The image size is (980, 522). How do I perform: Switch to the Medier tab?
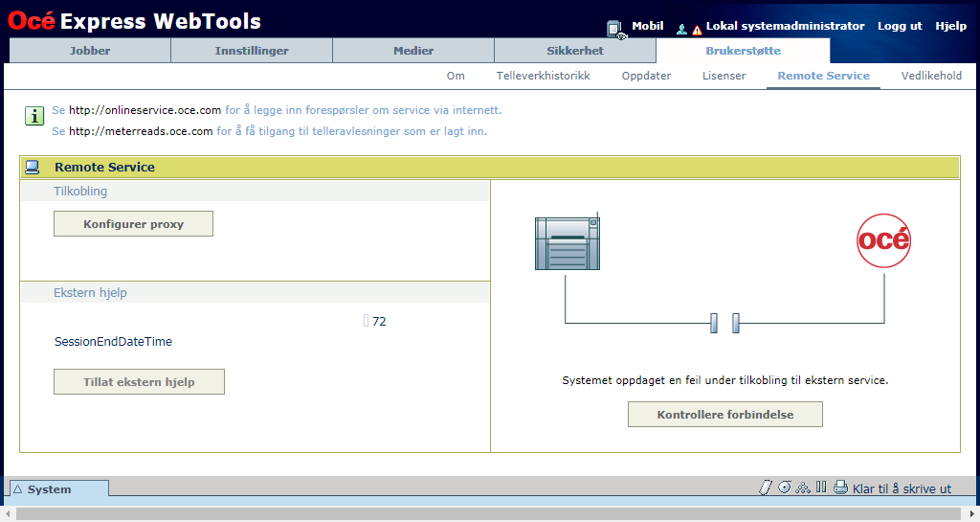(413, 51)
